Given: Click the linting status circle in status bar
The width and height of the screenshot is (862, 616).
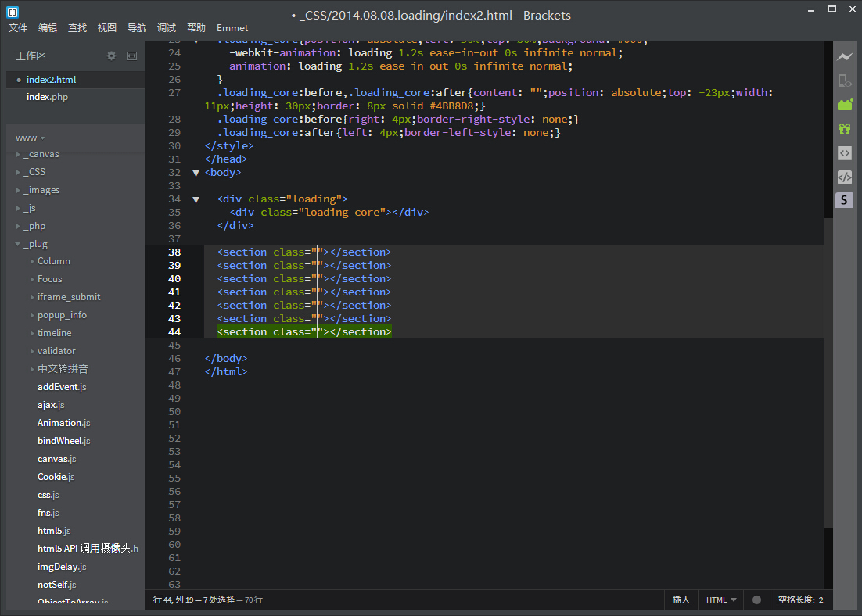Looking at the screenshot, I should coord(756,600).
